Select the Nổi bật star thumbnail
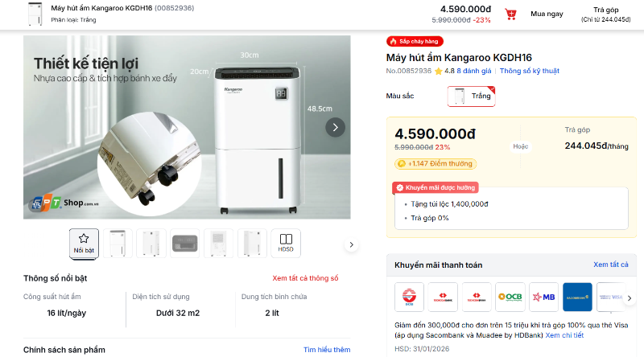The height and width of the screenshot is (357, 644). pyautogui.click(x=84, y=243)
